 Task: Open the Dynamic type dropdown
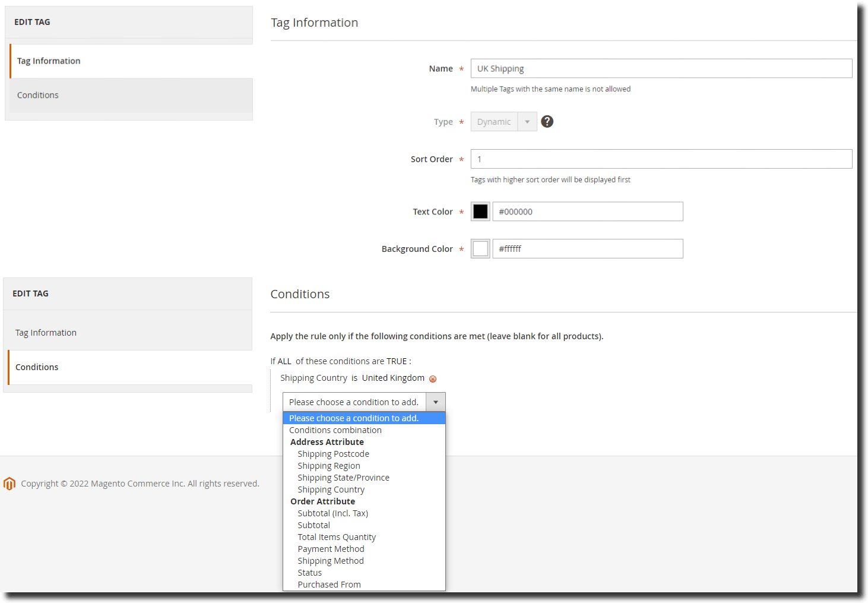pos(503,122)
